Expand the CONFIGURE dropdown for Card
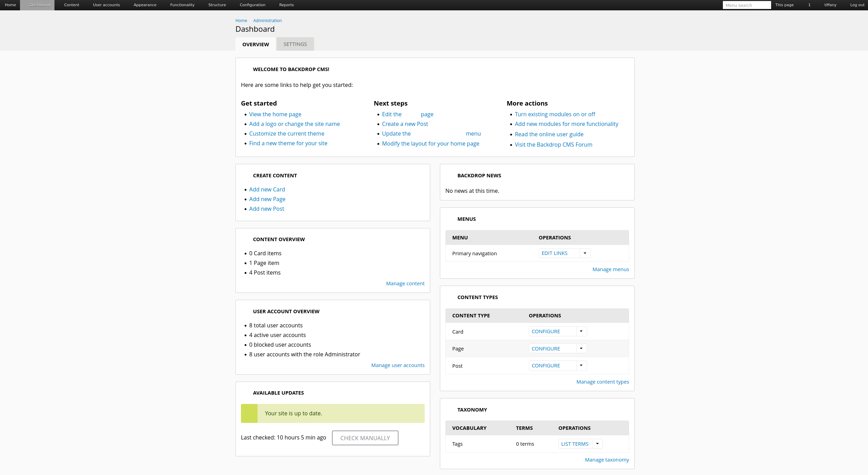Viewport: 868px width, 475px height. (x=581, y=331)
